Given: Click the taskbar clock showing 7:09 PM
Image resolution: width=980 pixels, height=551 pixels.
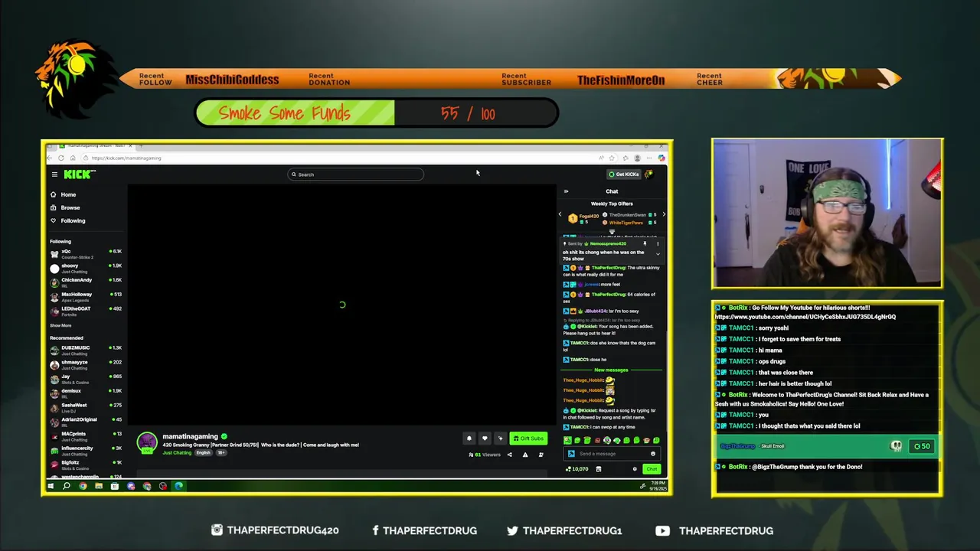Looking at the screenshot, I should [658, 486].
